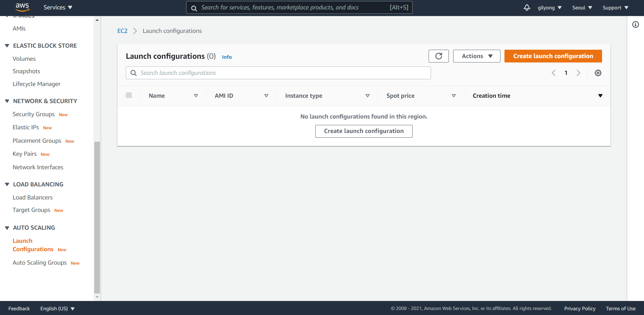Go to previous page arrow
This screenshot has width=644, height=315.
click(x=553, y=73)
